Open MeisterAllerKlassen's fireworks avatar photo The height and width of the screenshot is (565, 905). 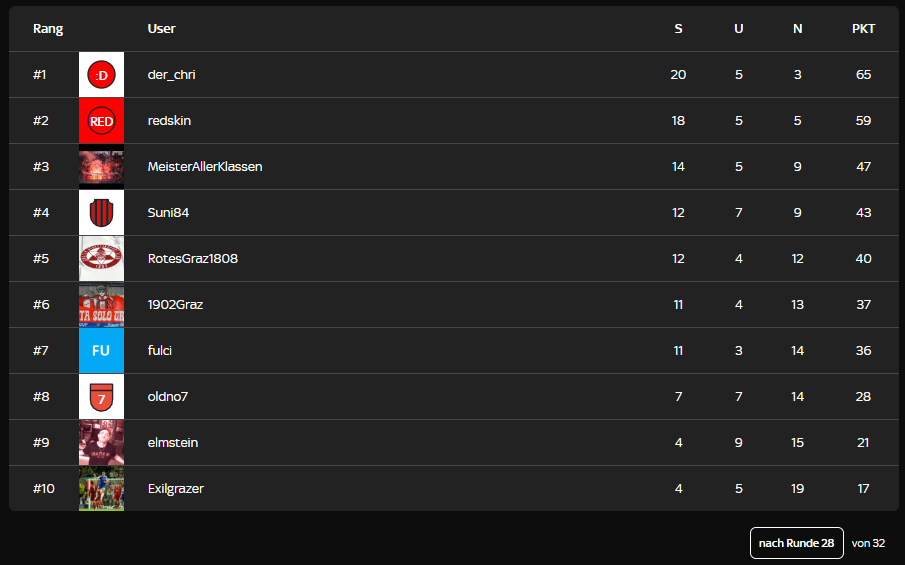(101, 166)
